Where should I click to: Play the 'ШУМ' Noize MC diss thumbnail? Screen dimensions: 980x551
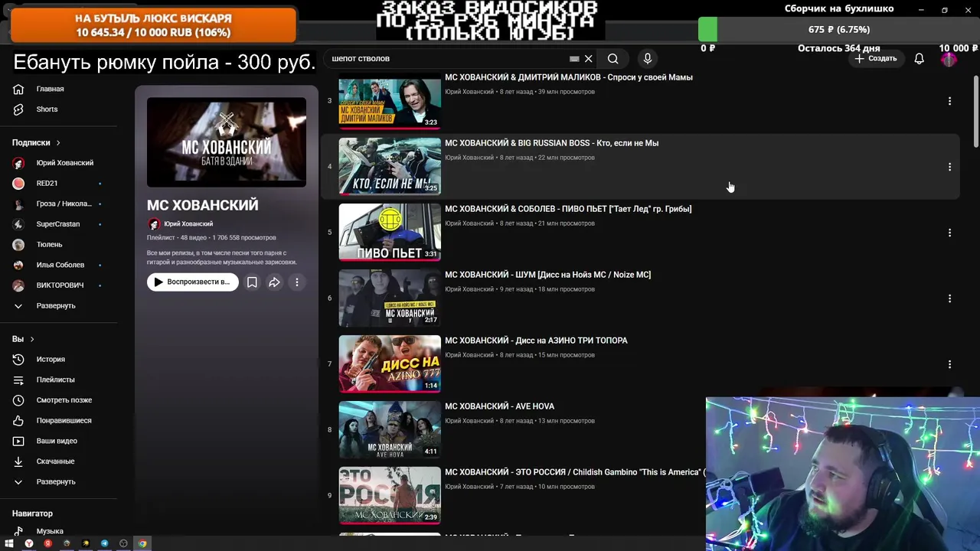390,298
